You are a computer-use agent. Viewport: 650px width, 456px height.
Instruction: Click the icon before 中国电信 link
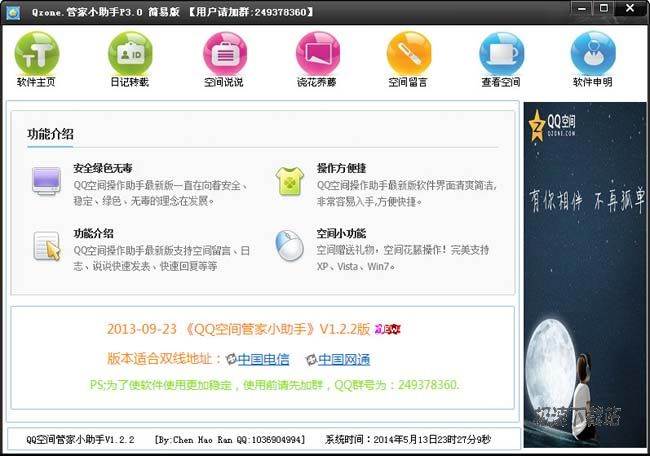pyautogui.click(x=231, y=359)
